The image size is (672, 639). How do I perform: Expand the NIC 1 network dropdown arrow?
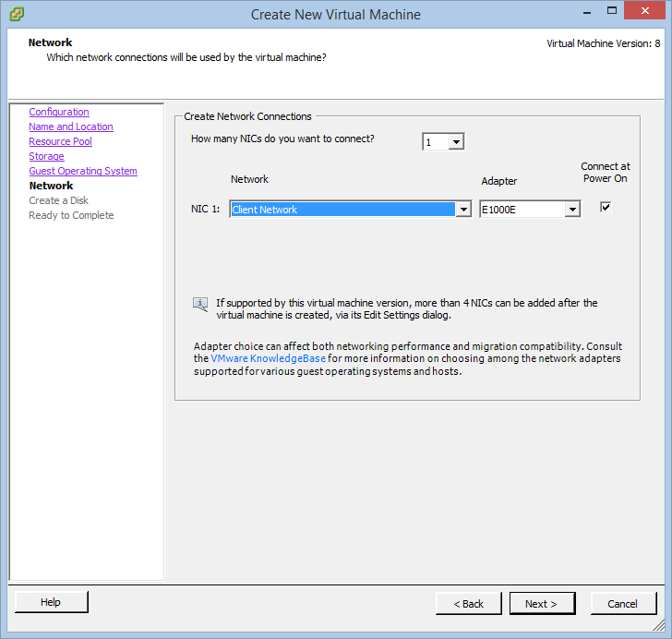click(x=463, y=210)
